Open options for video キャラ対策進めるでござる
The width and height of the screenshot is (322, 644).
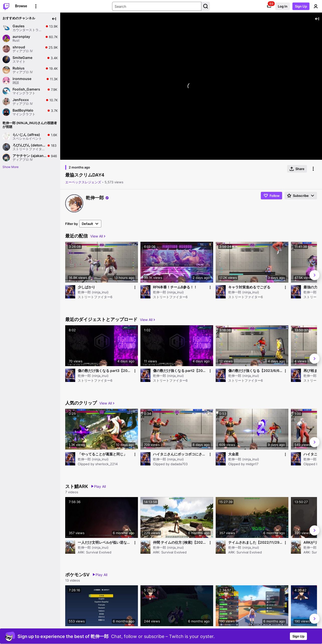[x=285, y=287]
